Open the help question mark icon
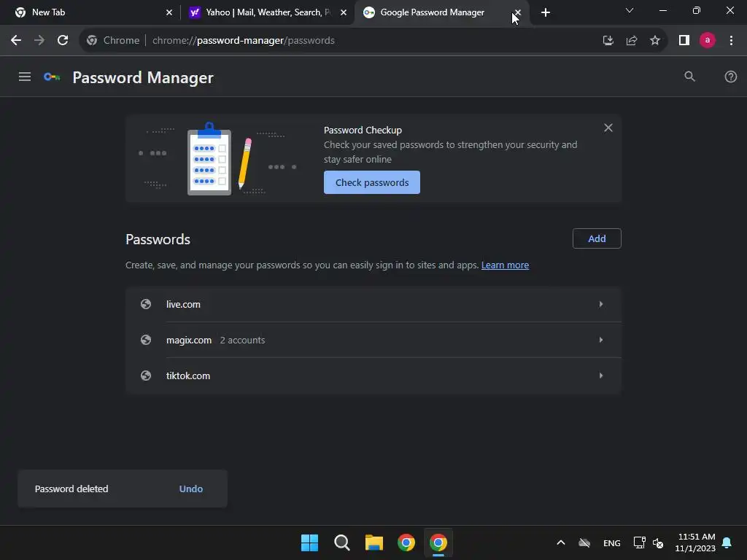This screenshot has width=747, height=560. (x=730, y=77)
